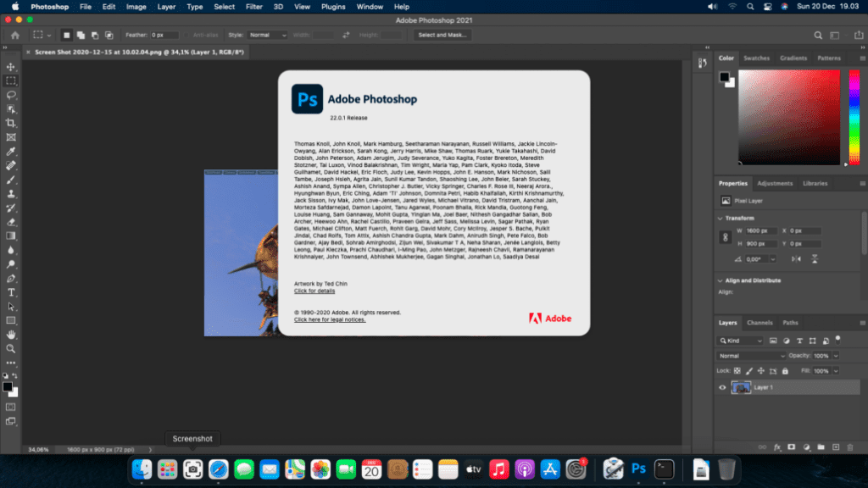This screenshot has width=868, height=488.
Task: Select the Brush tool
Action: (10, 180)
